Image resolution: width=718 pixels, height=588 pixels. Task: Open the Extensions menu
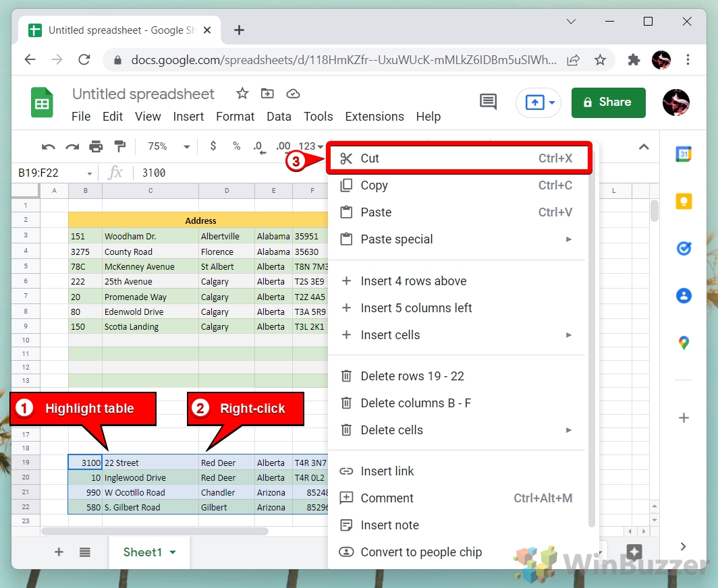(375, 117)
